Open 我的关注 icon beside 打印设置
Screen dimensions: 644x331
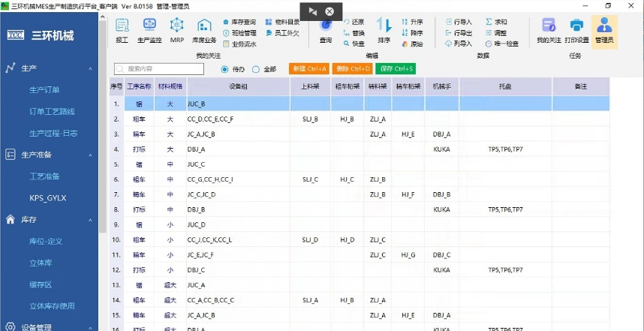[x=549, y=31]
